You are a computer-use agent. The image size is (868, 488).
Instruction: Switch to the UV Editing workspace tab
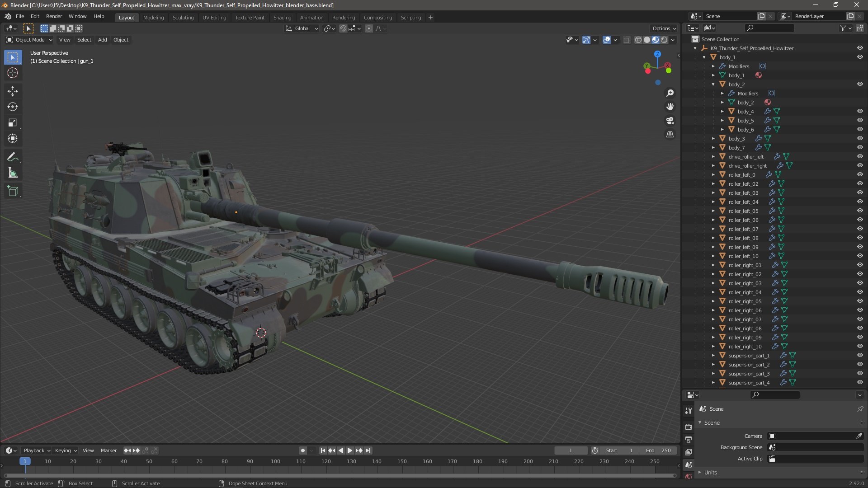(214, 18)
